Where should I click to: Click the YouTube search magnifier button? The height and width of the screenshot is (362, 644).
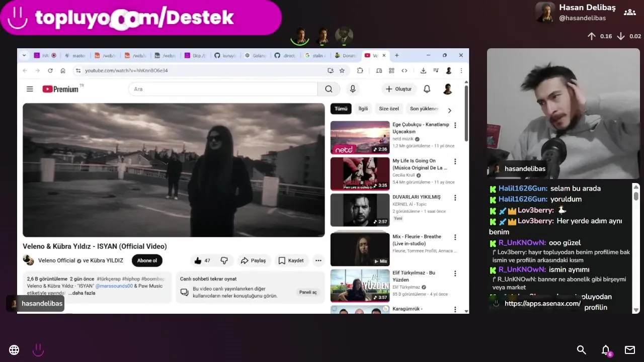point(329,89)
